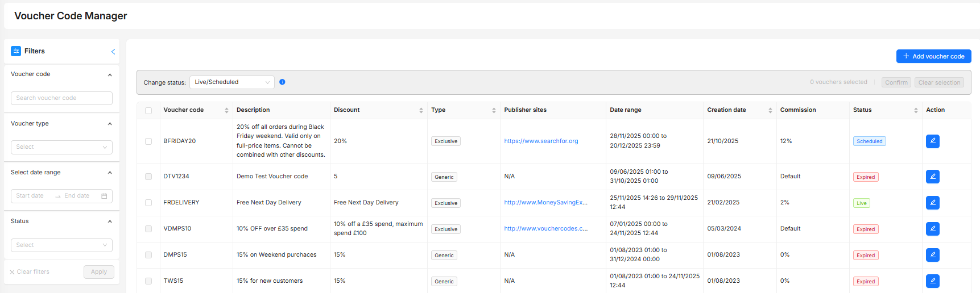
Task: Open the Live/Scheduled change status dropdown
Action: click(231, 82)
